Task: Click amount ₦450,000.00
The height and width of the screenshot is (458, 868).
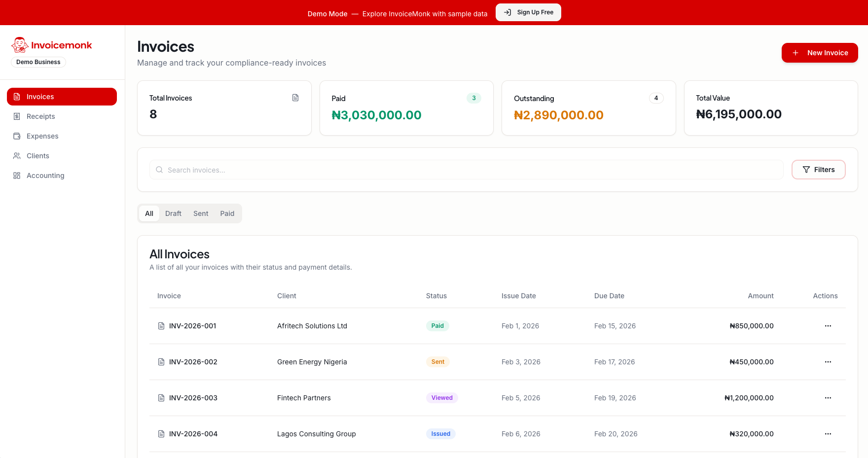Action: [752, 362]
